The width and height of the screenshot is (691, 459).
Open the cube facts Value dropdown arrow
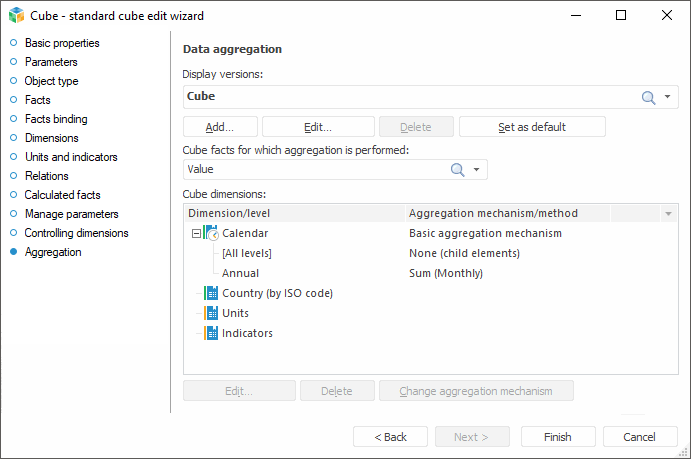(477, 170)
